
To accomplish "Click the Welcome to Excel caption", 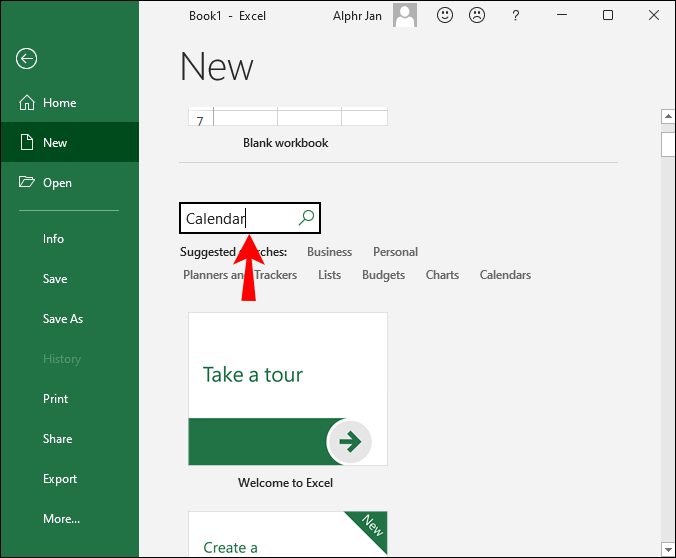I will click(x=285, y=483).
